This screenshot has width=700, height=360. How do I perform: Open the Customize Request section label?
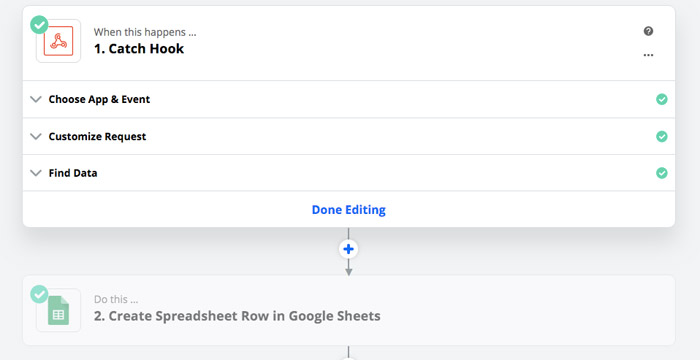coord(97,136)
